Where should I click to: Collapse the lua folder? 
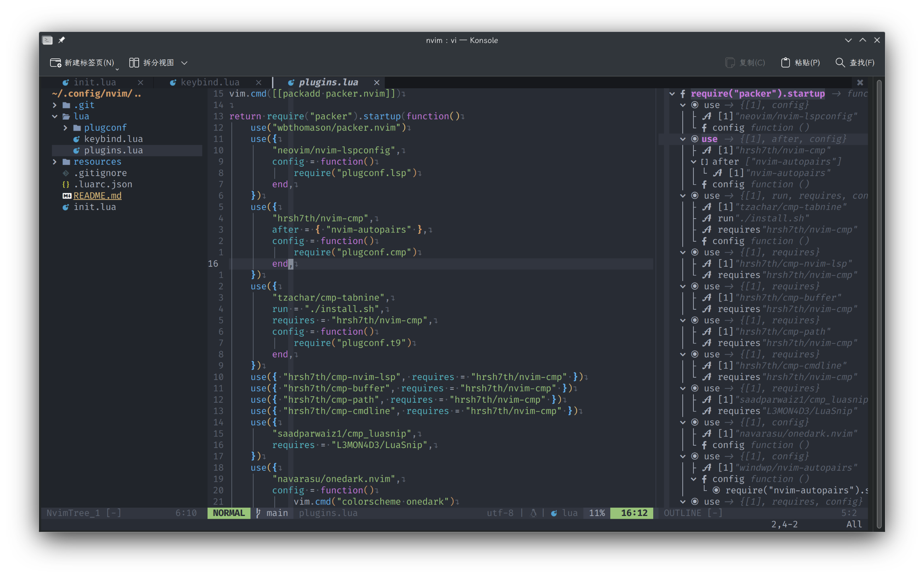(x=54, y=116)
